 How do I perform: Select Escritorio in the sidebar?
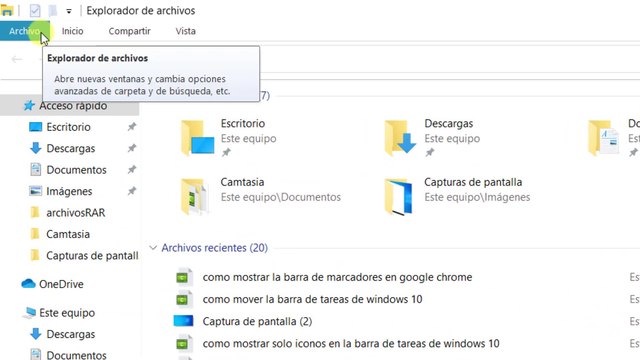(x=68, y=127)
